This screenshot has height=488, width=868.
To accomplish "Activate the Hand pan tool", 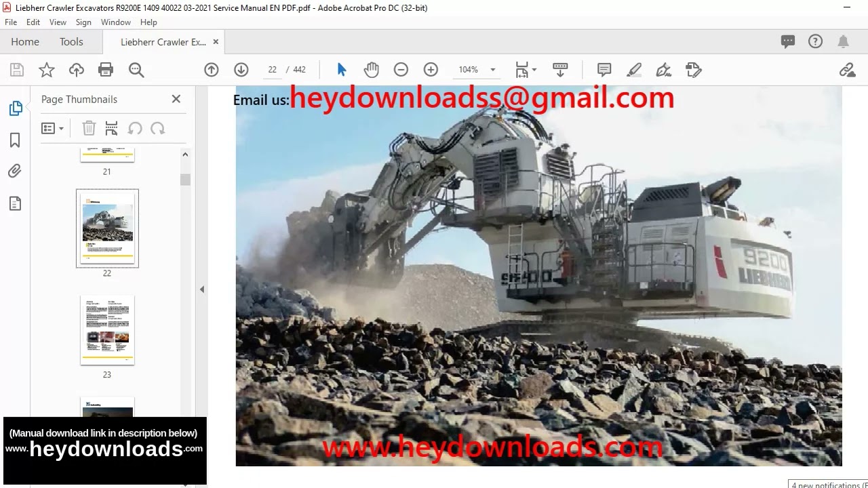I will 371,70.
